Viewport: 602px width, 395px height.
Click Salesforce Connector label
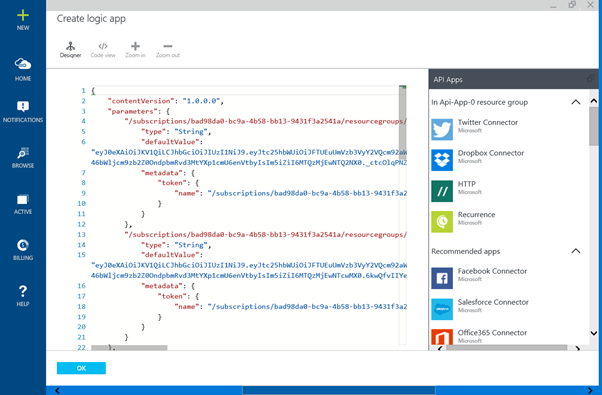493,302
